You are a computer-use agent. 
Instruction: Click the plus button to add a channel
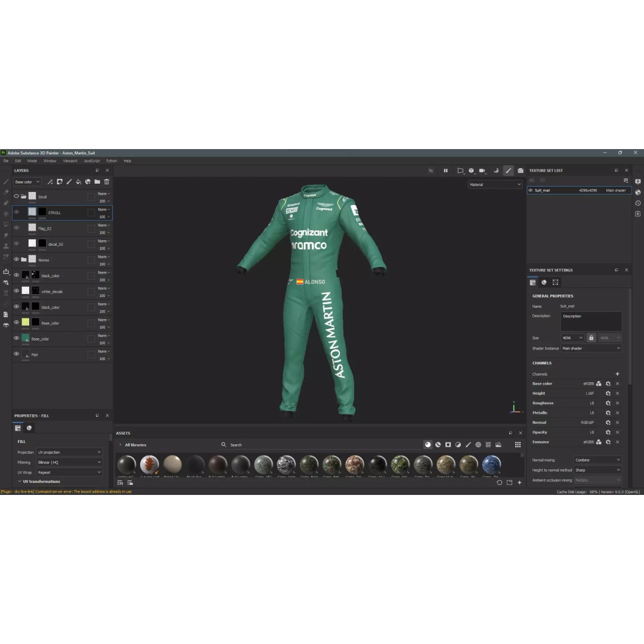[617, 374]
